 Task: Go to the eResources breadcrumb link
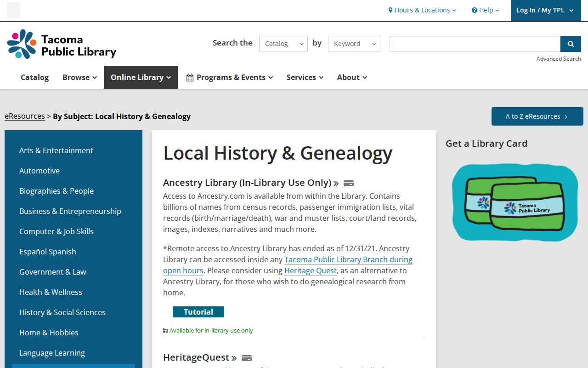coord(25,116)
